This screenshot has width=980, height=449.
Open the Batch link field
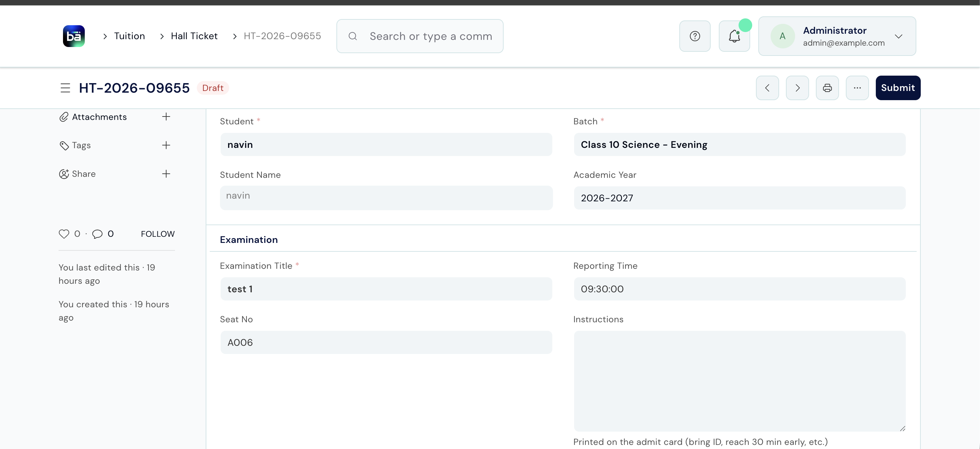(x=739, y=144)
